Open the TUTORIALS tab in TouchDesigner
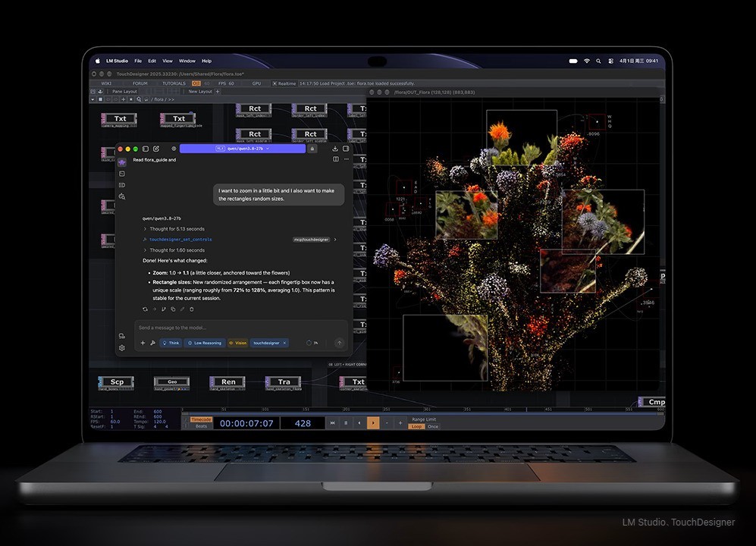756x546 pixels. 174,83
